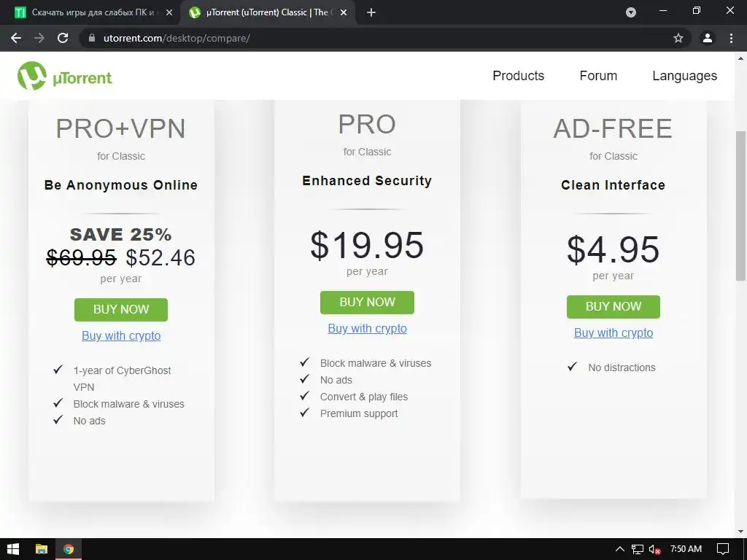747x560 pixels.
Task: Open the Chrome three-dot menu
Action: [x=732, y=38]
